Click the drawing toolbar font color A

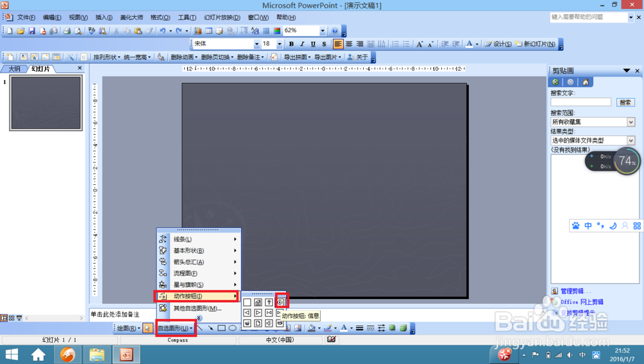pos(344,328)
